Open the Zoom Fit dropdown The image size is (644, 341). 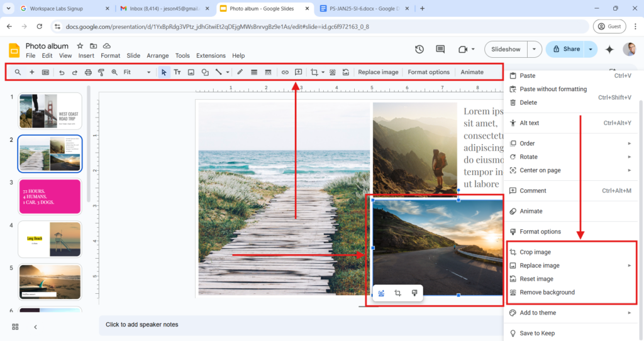(x=136, y=72)
